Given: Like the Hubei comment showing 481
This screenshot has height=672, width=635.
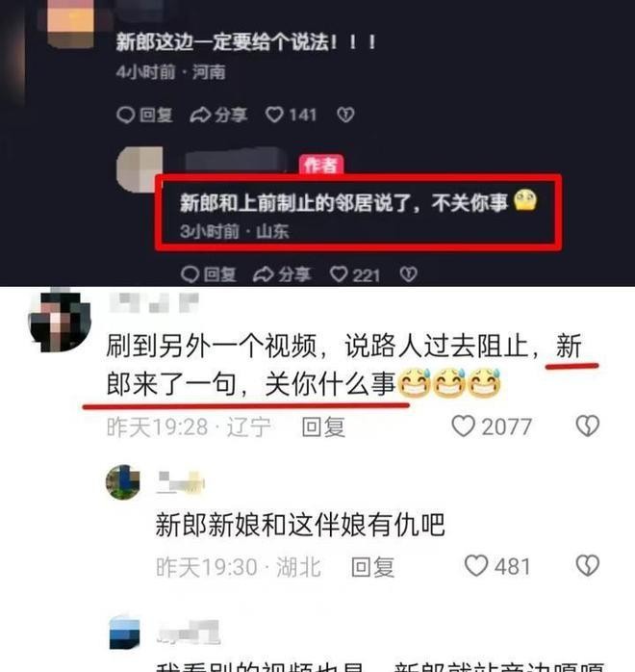Looking at the screenshot, I should tap(497, 566).
